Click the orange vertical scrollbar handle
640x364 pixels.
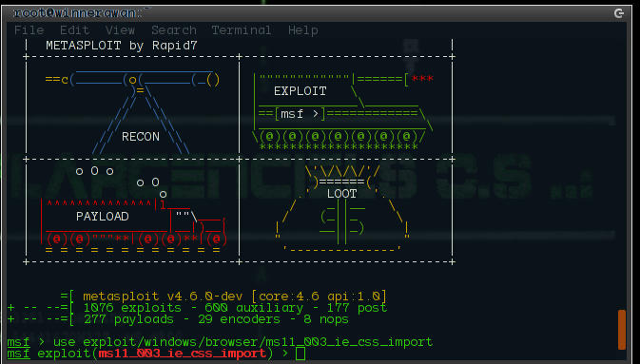(x=622, y=330)
